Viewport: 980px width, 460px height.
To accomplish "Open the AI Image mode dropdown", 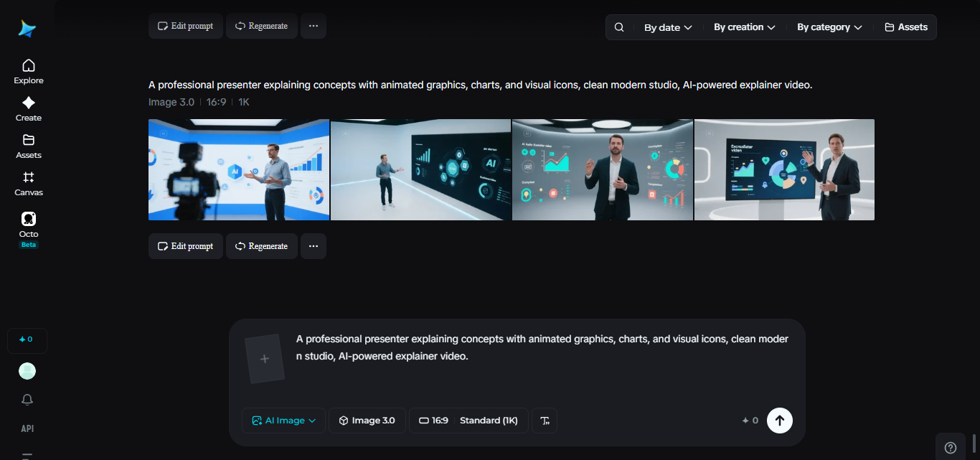I will (x=283, y=421).
